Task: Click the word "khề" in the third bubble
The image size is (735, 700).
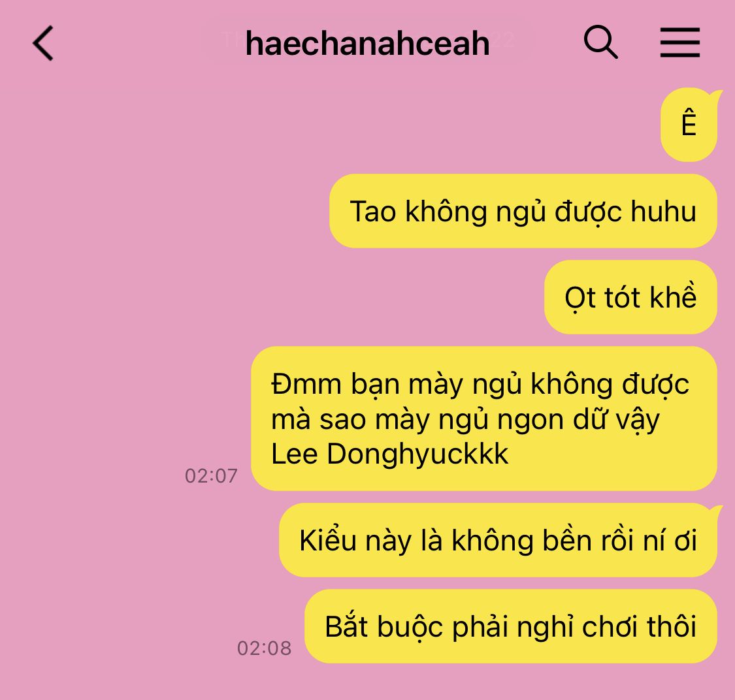Action: click(x=673, y=296)
